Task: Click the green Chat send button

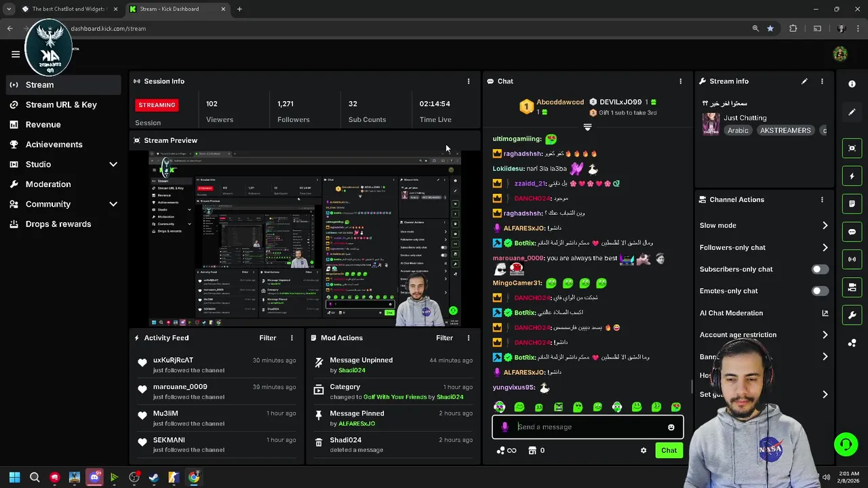Action: click(669, 451)
